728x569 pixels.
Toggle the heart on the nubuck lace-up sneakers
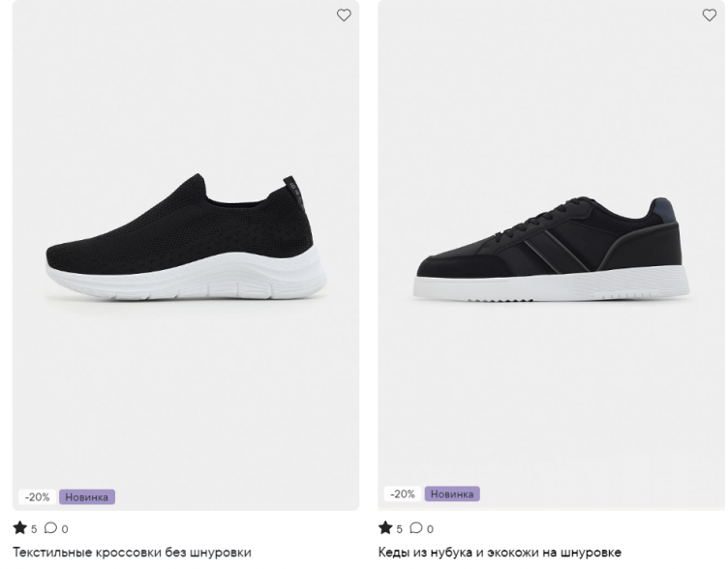pos(709,15)
